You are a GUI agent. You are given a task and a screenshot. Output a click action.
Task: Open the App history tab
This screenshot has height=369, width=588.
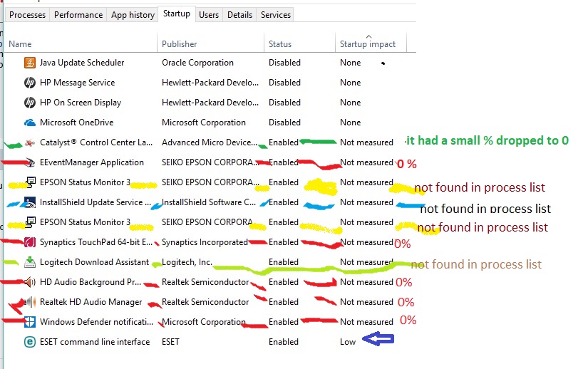point(133,15)
